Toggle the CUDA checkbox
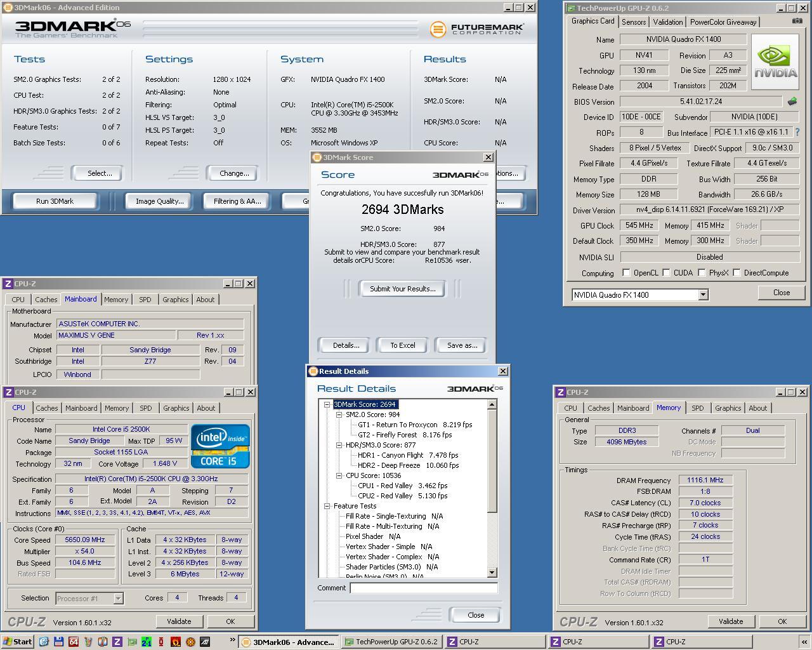The width and height of the screenshot is (812, 650). (666, 273)
